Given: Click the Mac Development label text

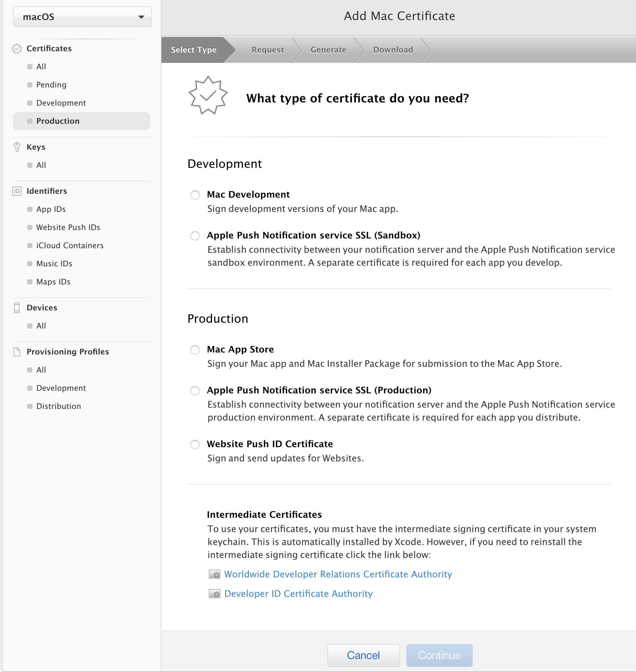Looking at the screenshot, I should point(248,195).
